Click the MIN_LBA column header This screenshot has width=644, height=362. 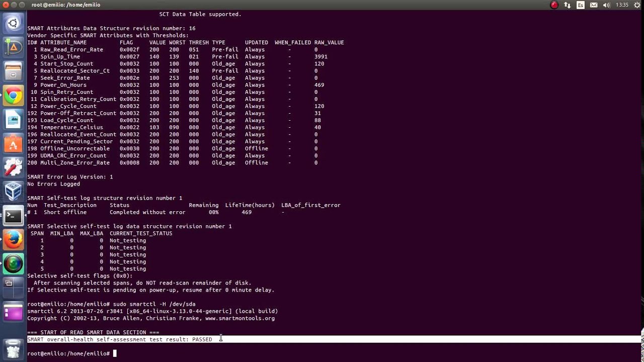coord(62,233)
